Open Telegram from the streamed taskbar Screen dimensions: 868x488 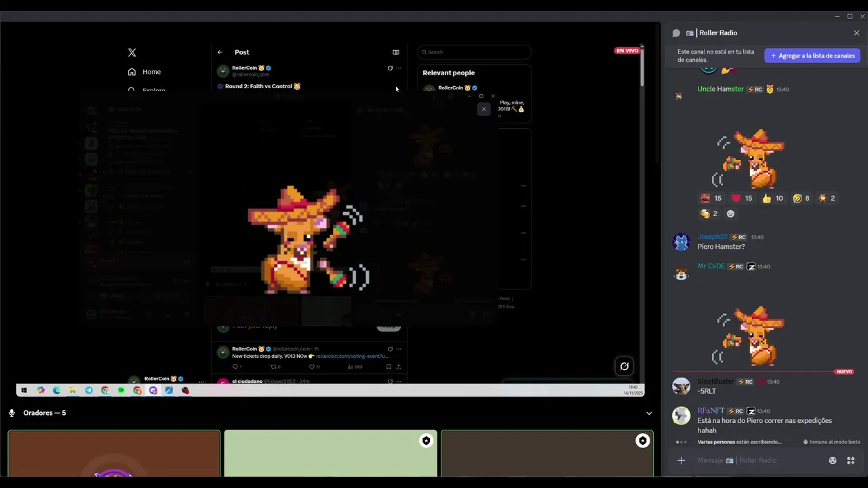click(89, 390)
